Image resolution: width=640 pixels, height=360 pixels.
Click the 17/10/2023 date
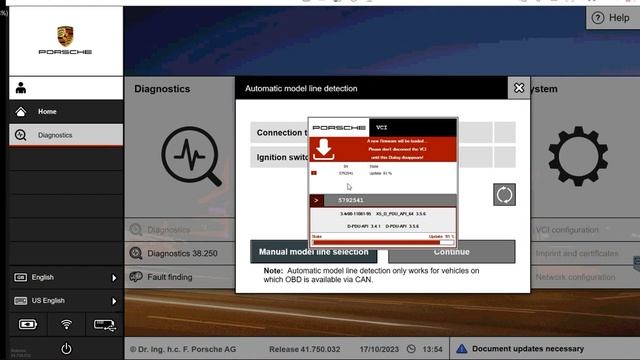pos(379,349)
